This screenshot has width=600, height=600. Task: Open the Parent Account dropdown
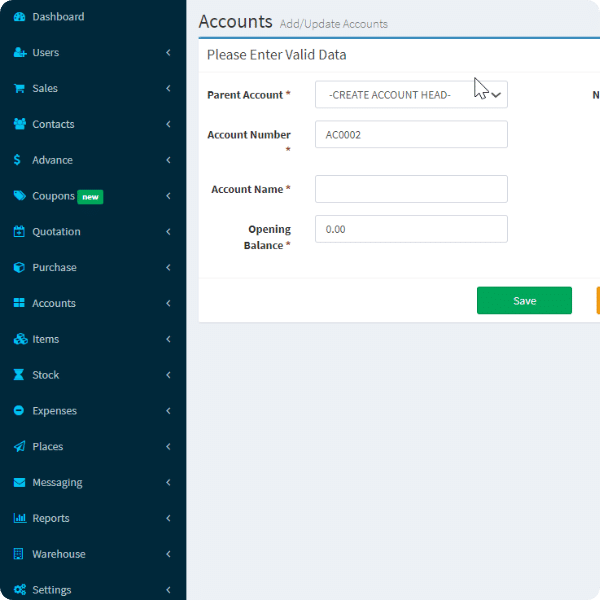coord(411,95)
